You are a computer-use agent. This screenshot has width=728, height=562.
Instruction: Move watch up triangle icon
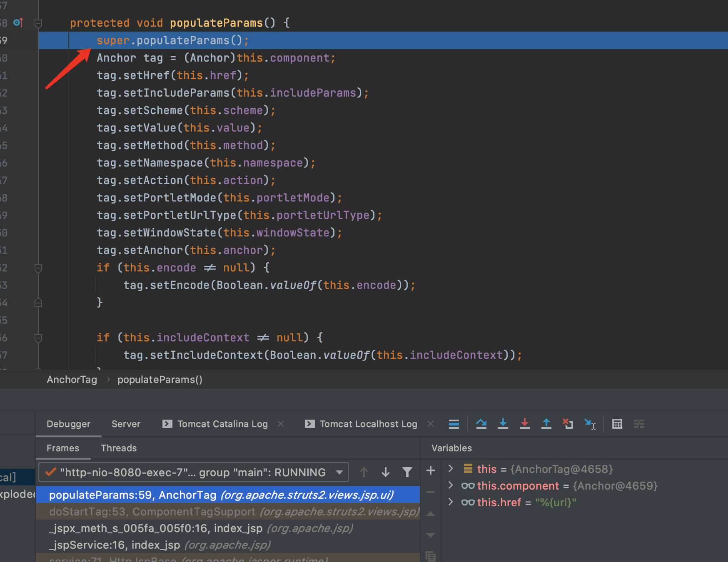coord(431,514)
